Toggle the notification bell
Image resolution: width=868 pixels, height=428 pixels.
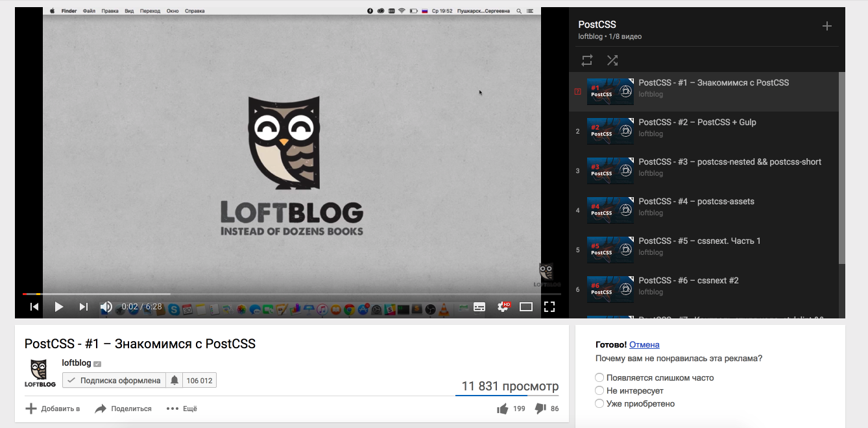[175, 381]
